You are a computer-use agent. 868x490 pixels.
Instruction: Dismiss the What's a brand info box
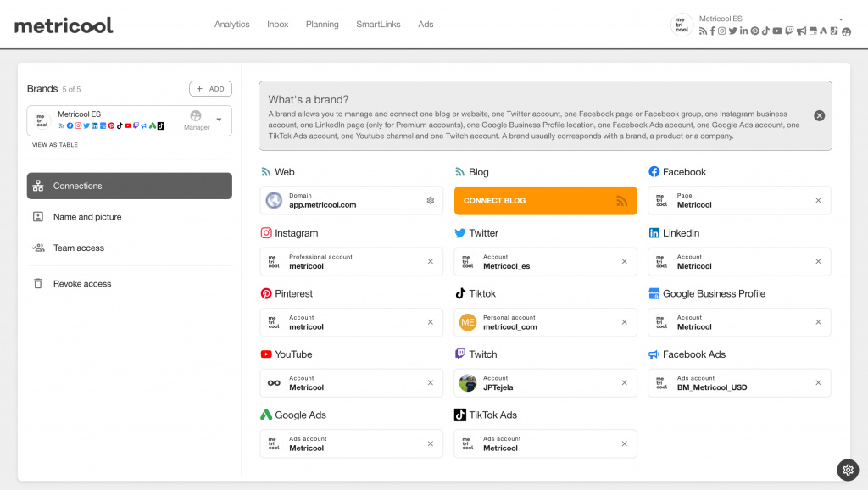[820, 115]
